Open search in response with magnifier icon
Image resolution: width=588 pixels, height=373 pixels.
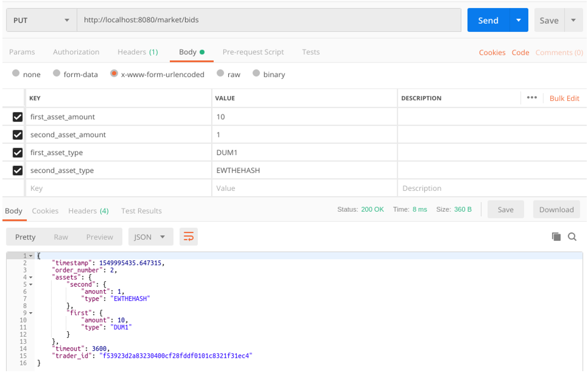click(572, 237)
